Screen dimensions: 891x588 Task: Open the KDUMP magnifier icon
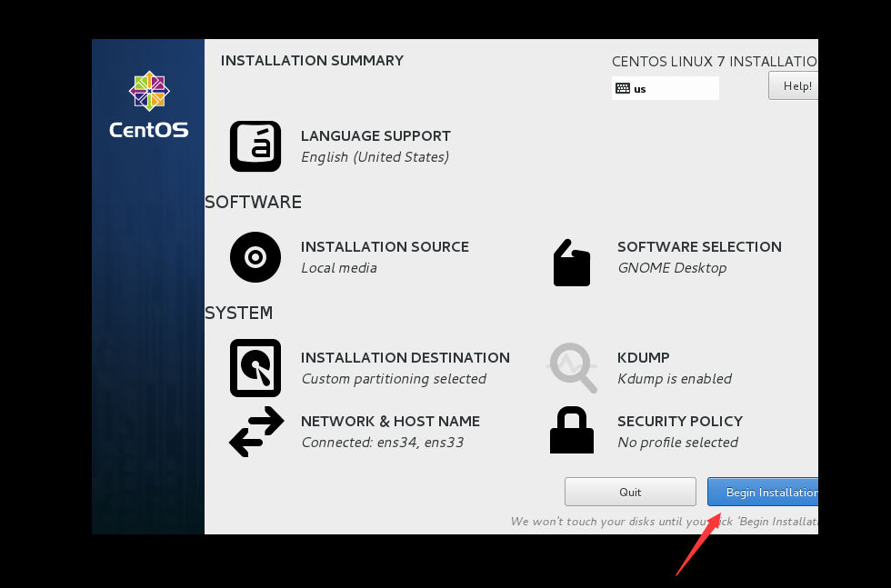coord(572,367)
